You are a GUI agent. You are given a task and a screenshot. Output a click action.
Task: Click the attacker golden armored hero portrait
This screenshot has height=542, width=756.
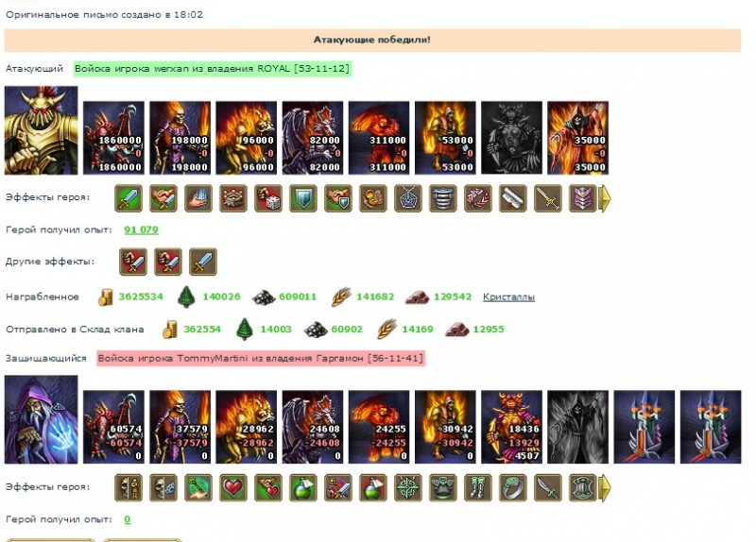click(x=41, y=130)
